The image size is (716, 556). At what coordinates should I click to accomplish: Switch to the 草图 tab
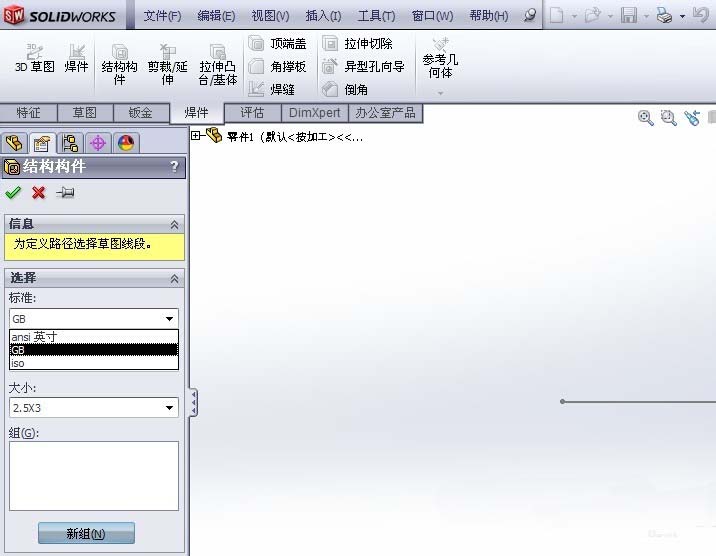(84, 113)
